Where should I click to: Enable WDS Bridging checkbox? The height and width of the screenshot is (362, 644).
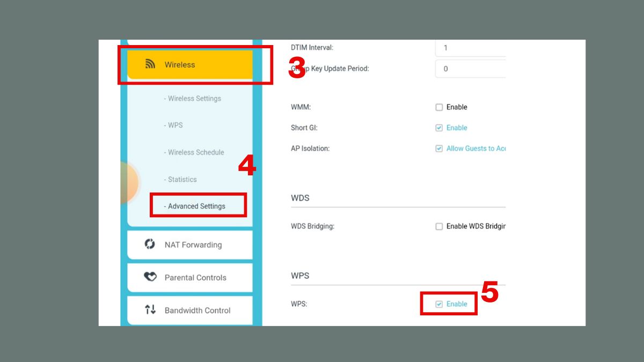439,226
